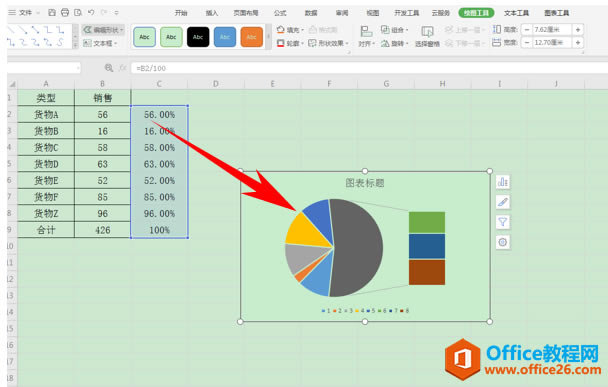This screenshot has height=387, width=608.
Task: Open the 云服务 tab
Action: [440, 13]
